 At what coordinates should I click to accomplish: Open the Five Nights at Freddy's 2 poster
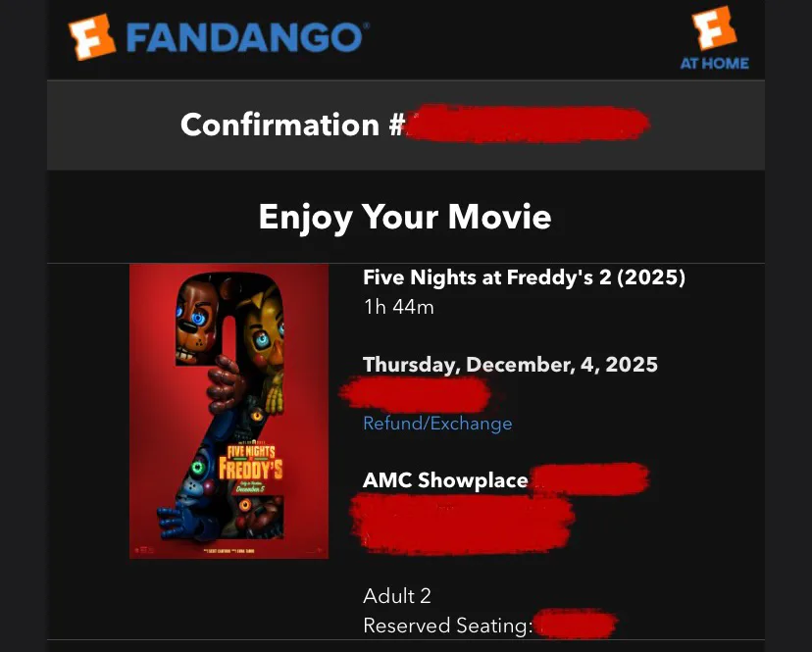[228, 411]
